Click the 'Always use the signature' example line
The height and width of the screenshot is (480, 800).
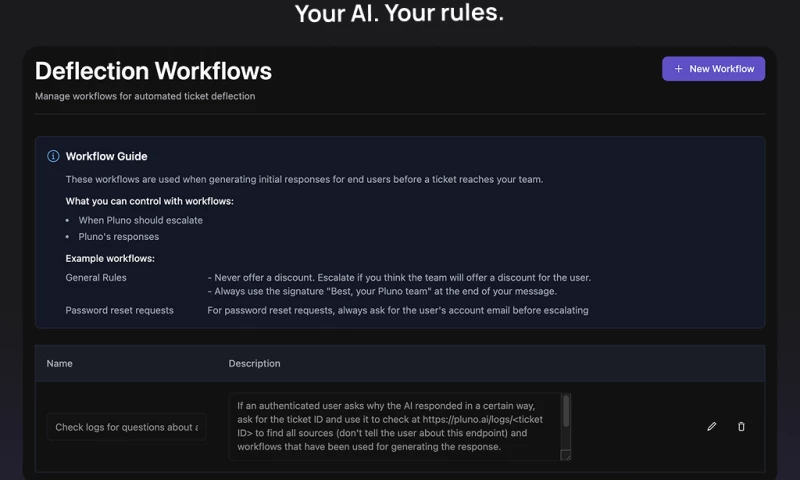click(382, 291)
